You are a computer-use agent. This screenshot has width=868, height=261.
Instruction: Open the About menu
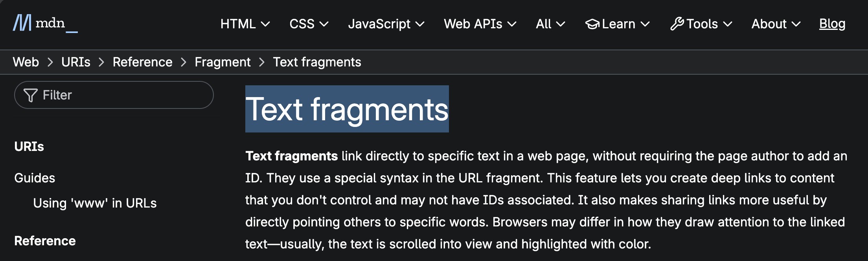tap(776, 24)
